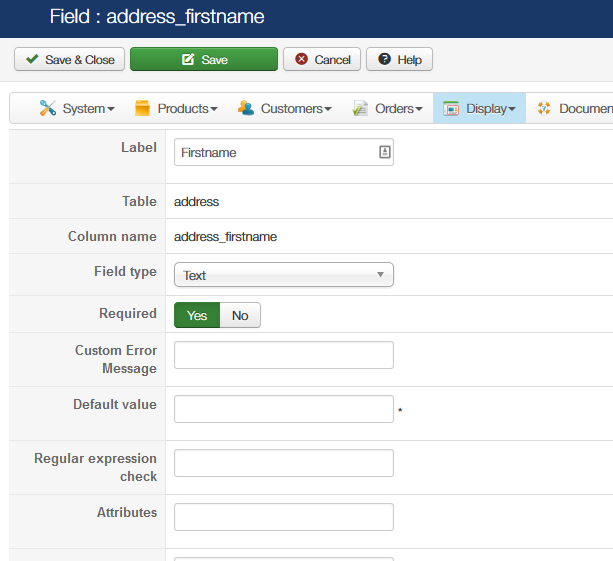Click the 'Column name' label text
The width and height of the screenshot is (613, 561).
click(112, 236)
